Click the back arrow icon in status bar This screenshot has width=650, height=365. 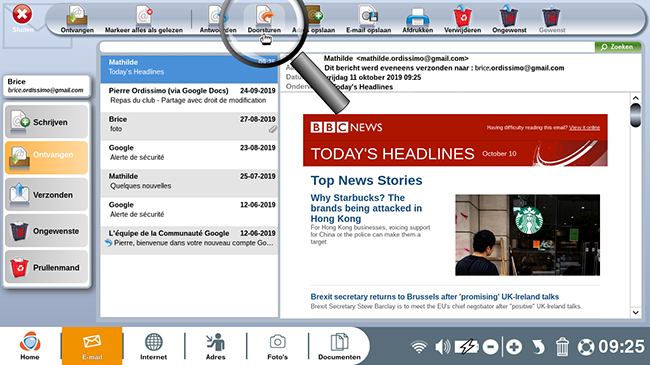coord(538,347)
